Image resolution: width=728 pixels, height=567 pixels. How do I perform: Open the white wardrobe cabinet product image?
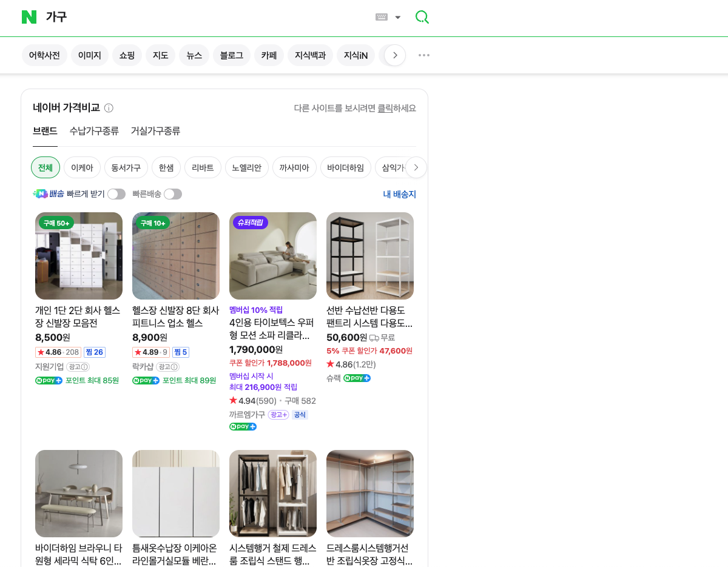176,494
